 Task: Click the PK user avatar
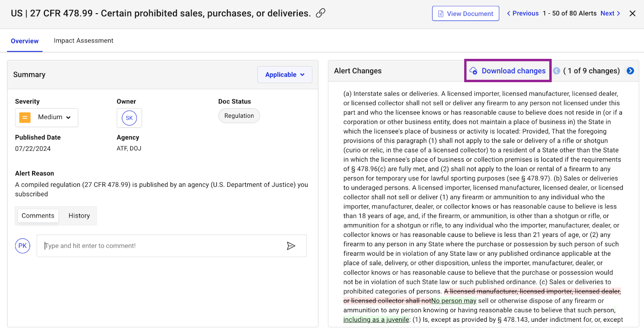tap(23, 246)
